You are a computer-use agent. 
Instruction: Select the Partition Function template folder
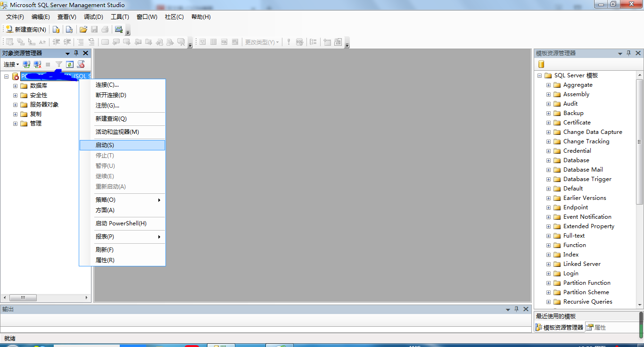(586, 283)
